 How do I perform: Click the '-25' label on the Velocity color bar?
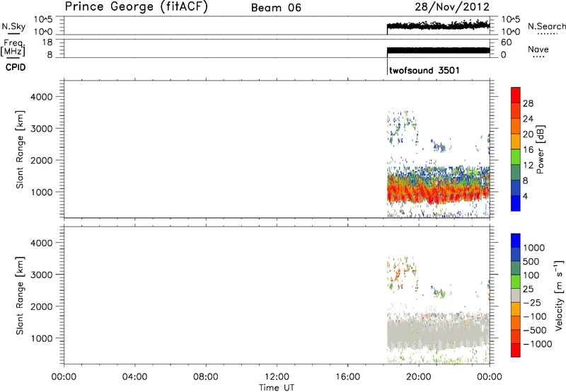(x=532, y=302)
